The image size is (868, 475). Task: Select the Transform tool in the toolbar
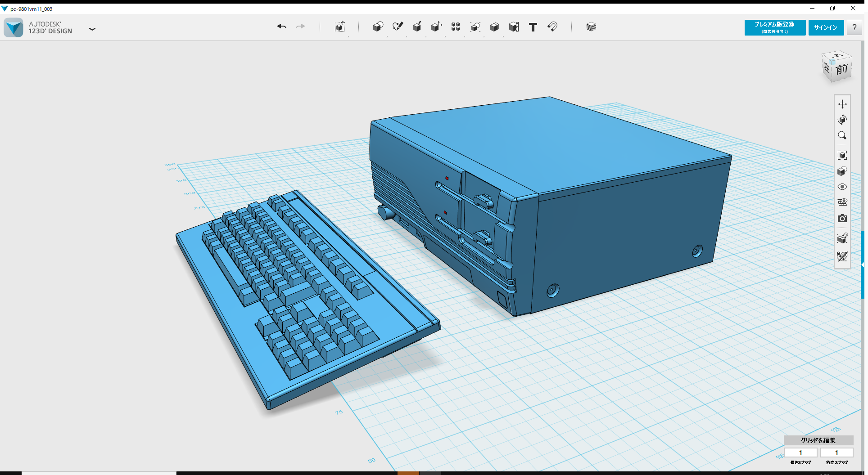(340, 27)
